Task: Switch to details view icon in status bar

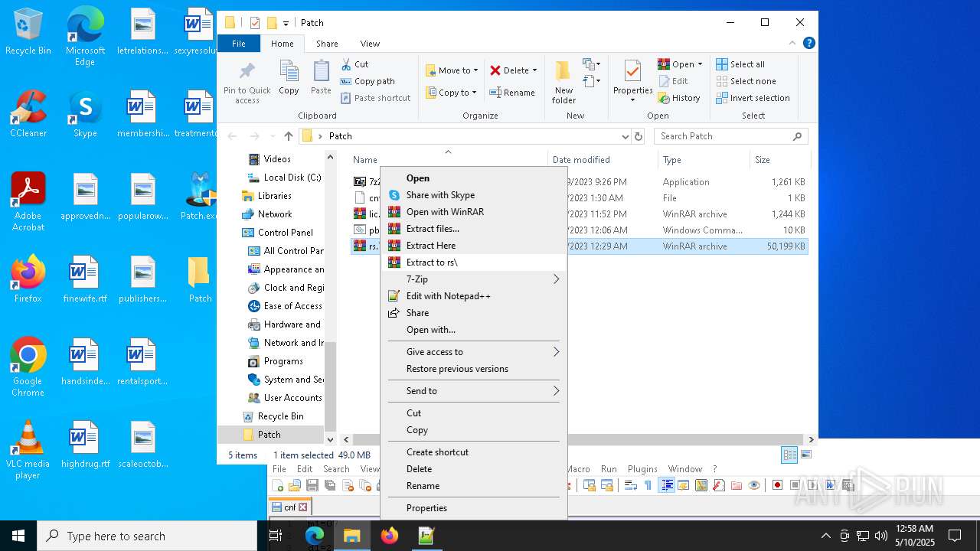Action: coord(789,455)
